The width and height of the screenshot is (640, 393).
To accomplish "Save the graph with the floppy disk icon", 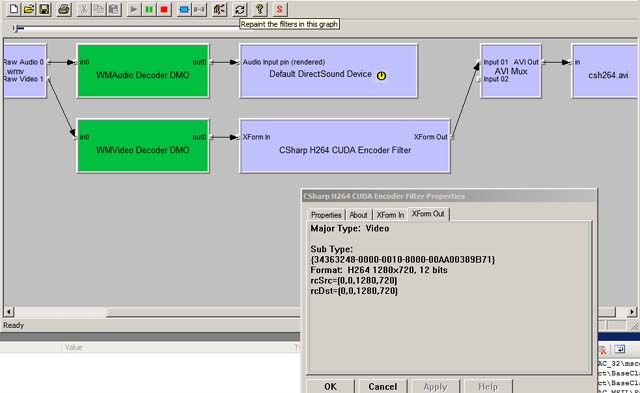I will coord(44,9).
